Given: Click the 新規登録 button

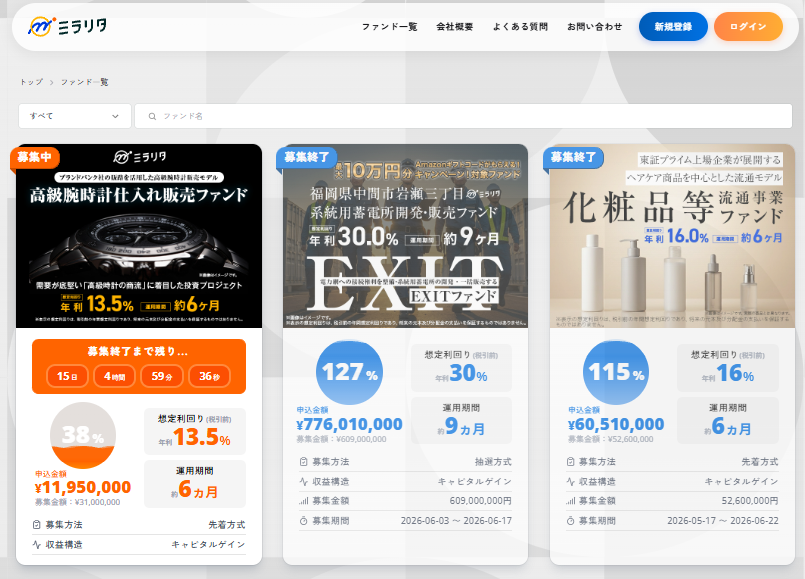Looking at the screenshot, I should (673, 27).
